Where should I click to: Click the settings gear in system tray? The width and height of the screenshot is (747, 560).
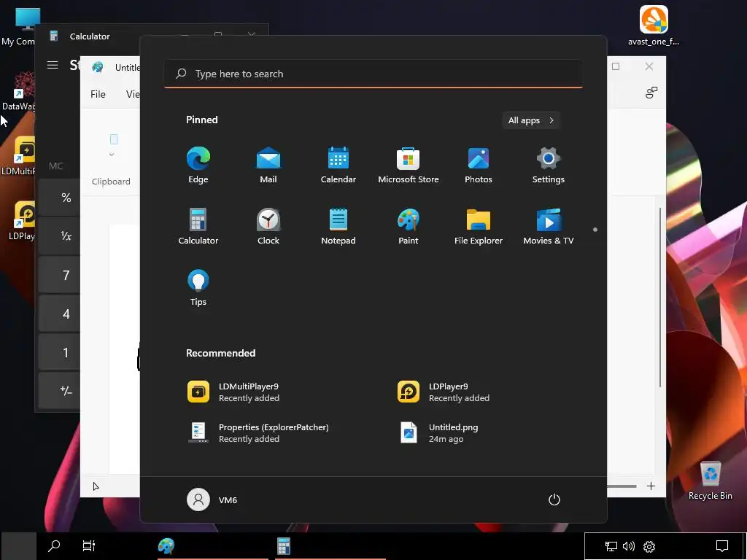point(649,546)
